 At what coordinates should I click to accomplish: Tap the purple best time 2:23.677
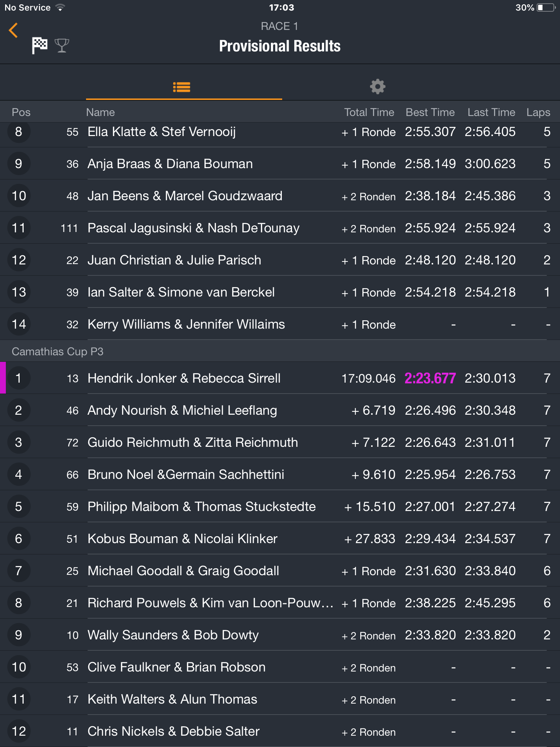430,378
